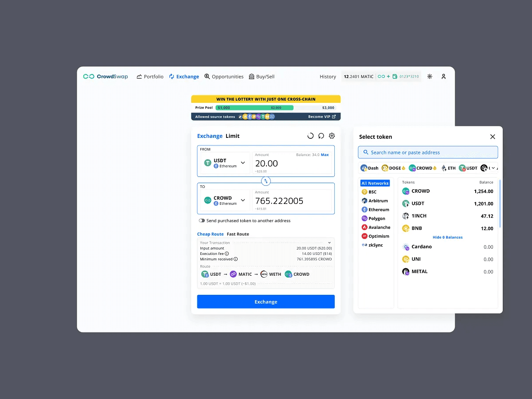Switch to the Limit tab
The height and width of the screenshot is (399, 532).
coord(232,136)
